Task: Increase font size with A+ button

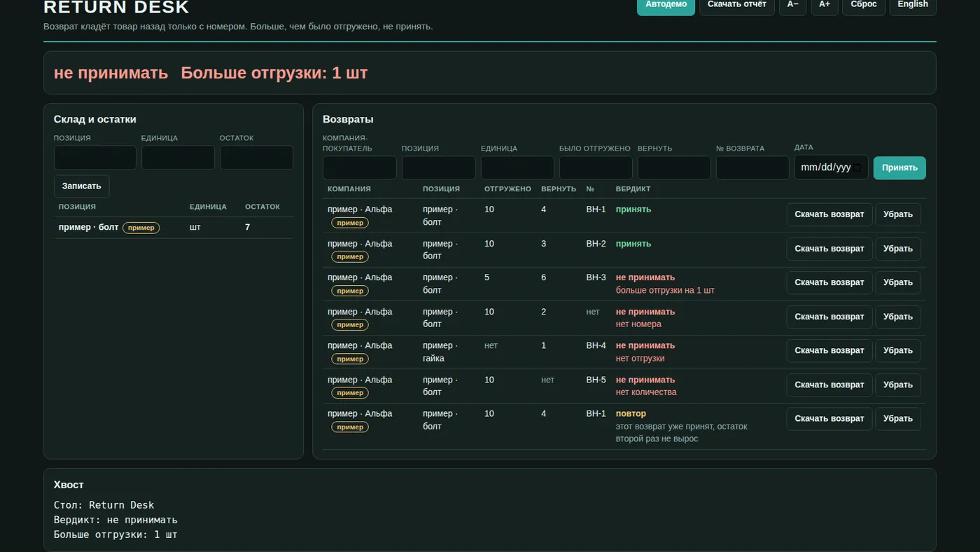Action: [825, 4]
